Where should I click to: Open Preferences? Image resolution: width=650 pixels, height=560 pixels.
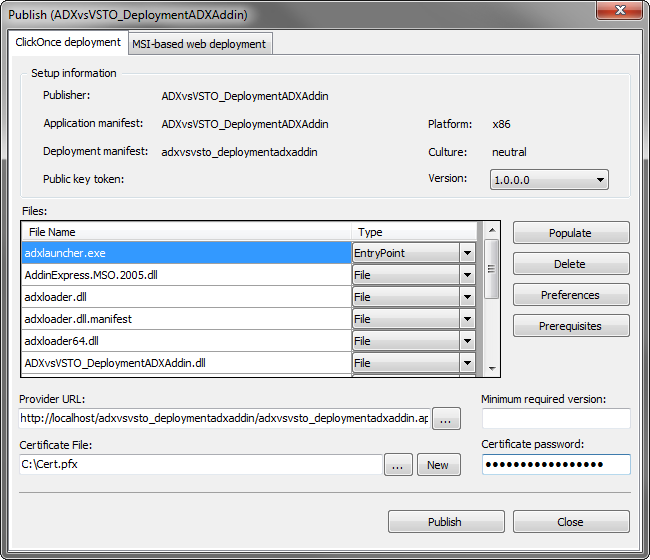(571, 295)
